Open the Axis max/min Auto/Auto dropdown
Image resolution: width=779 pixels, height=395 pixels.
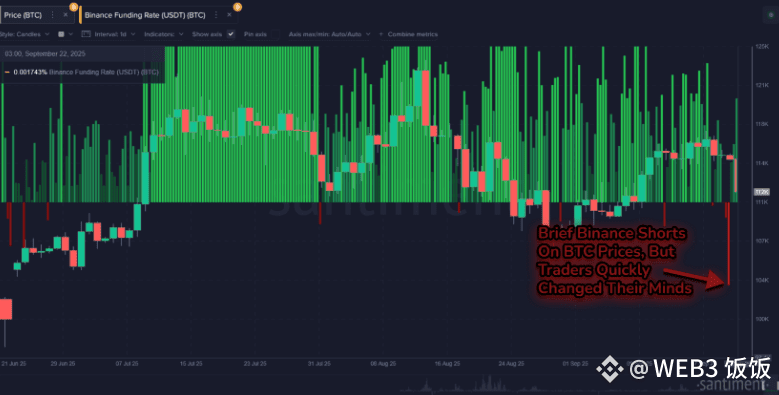329,34
